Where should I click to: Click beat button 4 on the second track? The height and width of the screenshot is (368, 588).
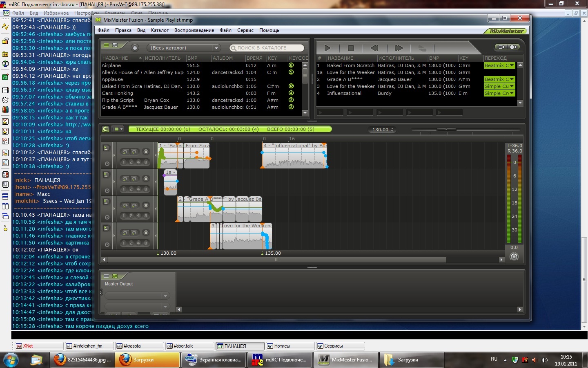click(138, 189)
